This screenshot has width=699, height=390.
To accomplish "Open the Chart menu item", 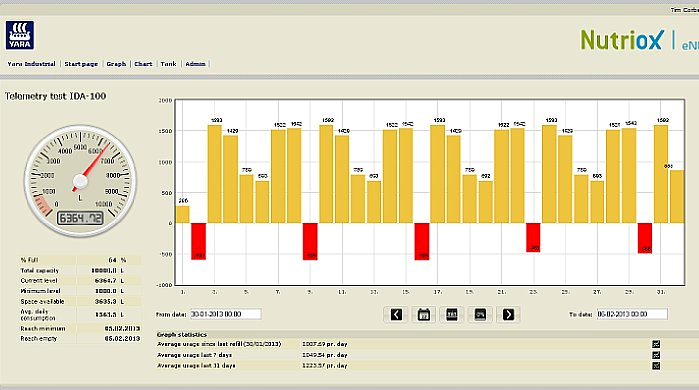I will (143, 64).
